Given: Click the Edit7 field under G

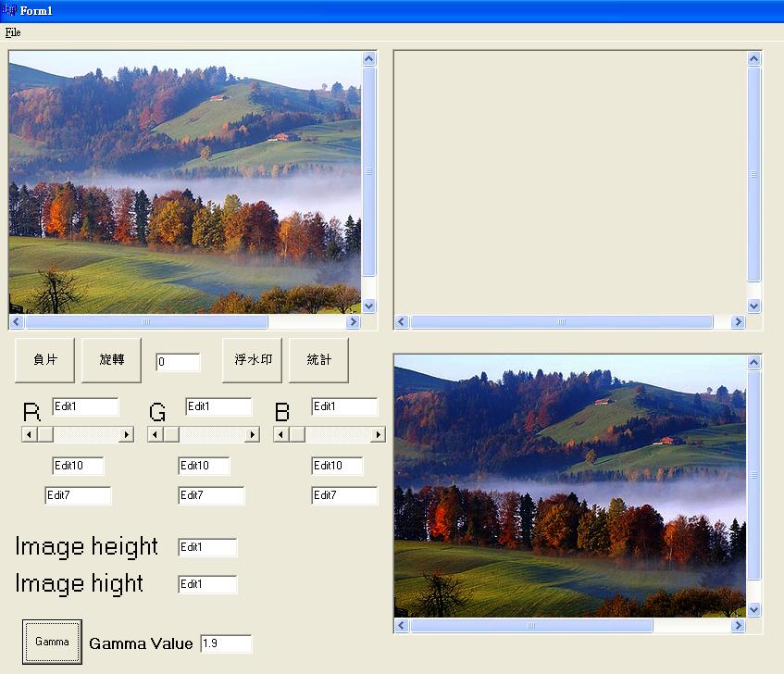Looking at the screenshot, I should click(x=211, y=495).
